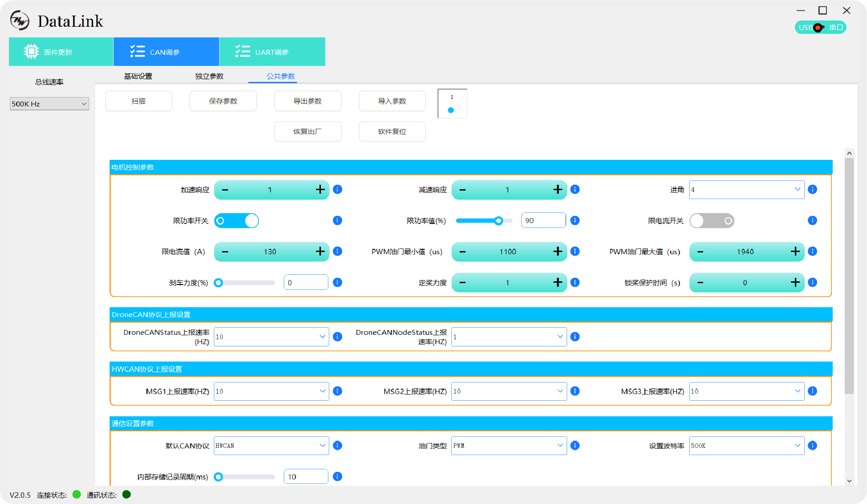Viewport: 867px width, 504px height.
Task: Open the 总线速率 500K Hz dropdown
Action: click(x=49, y=104)
